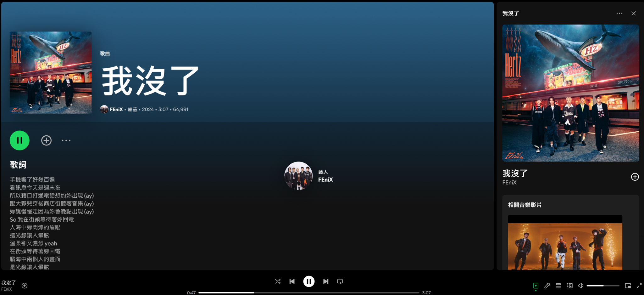The height and width of the screenshot is (295, 644).
Task: Click lyric line 人海中妳閃爍的眉眼
Action: click(x=35, y=227)
